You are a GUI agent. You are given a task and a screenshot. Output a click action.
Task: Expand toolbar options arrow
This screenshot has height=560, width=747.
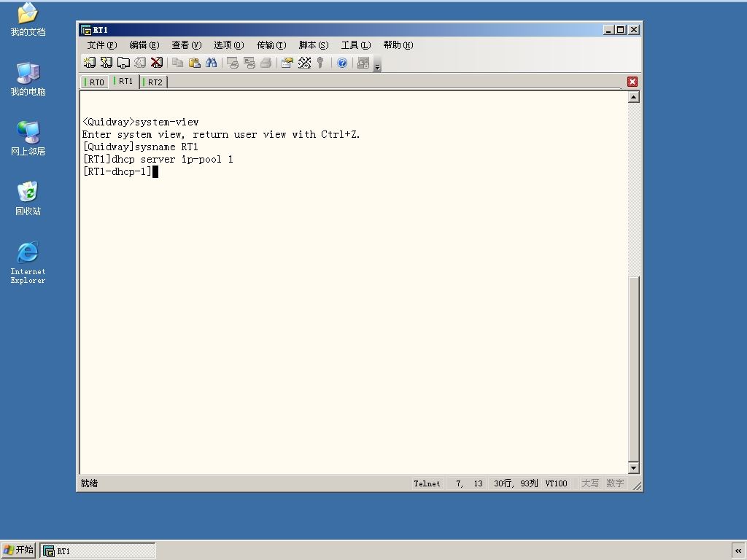(x=377, y=63)
